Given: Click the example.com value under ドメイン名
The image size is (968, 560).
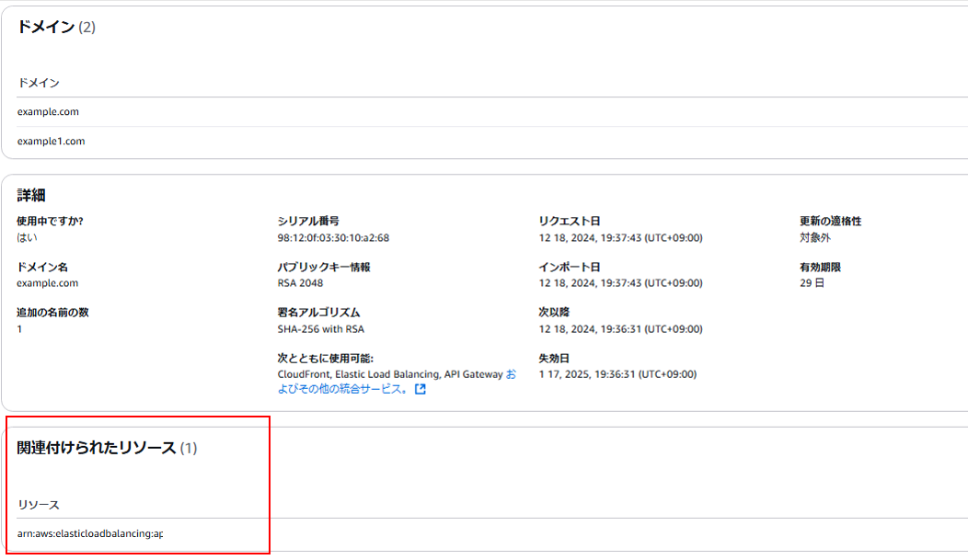Looking at the screenshot, I should click(x=48, y=283).
